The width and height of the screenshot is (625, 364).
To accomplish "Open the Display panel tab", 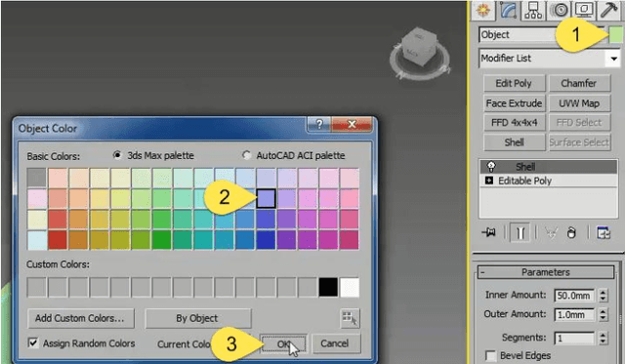I will (x=584, y=10).
